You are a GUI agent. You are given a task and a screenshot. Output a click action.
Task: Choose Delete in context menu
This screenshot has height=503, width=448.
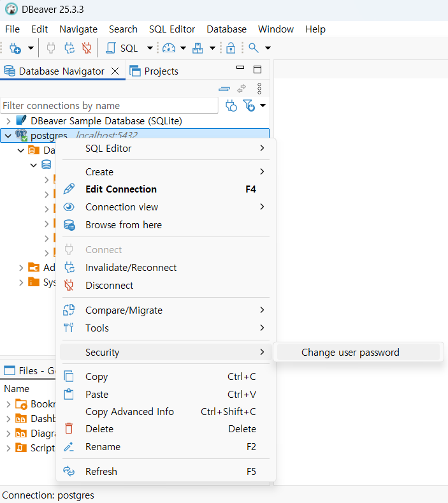coord(166,429)
